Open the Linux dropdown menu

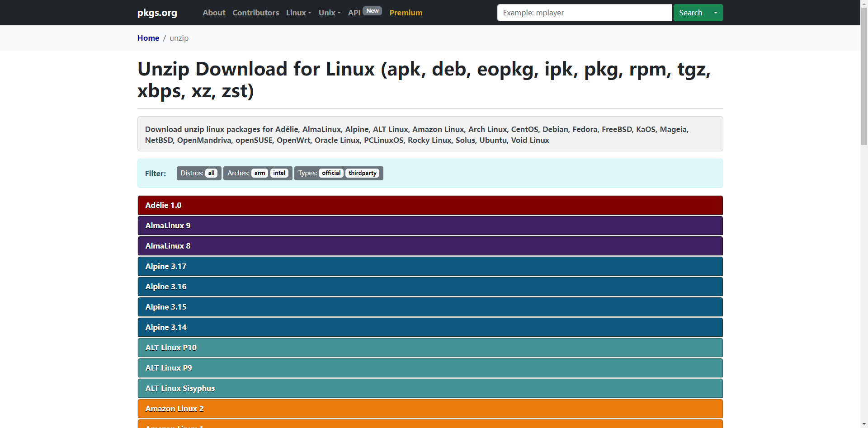pos(298,13)
